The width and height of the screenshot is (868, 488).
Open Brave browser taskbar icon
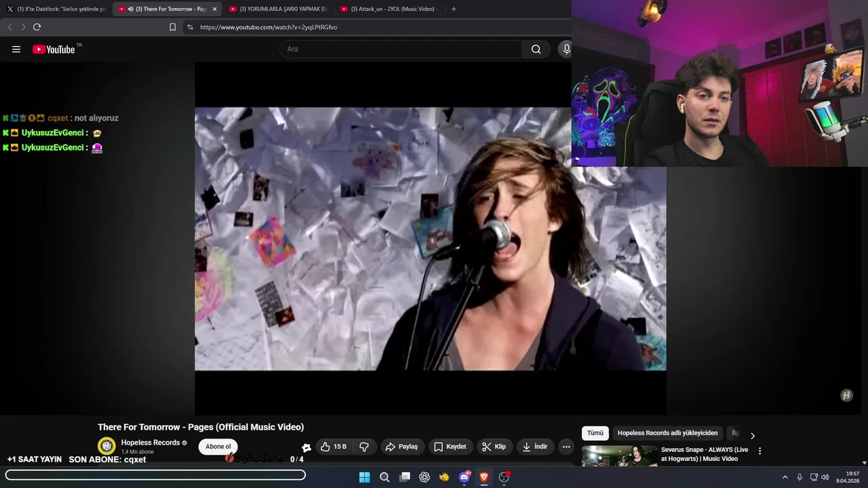tap(484, 477)
